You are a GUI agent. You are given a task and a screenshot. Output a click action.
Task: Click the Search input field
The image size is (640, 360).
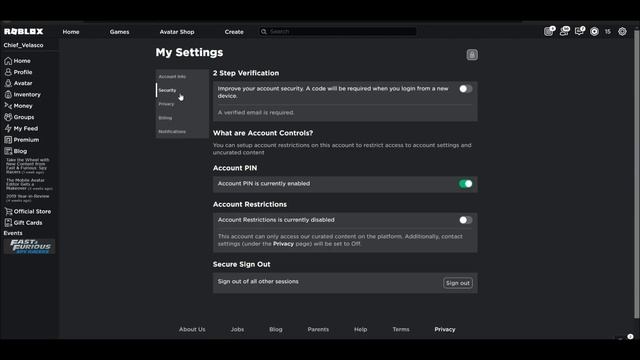tap(338, 31)
